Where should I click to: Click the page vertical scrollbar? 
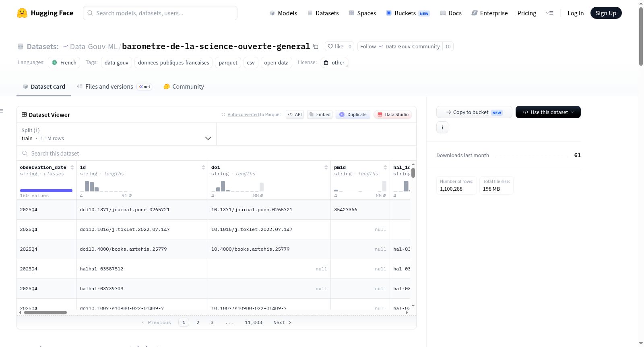pos(641,36)
